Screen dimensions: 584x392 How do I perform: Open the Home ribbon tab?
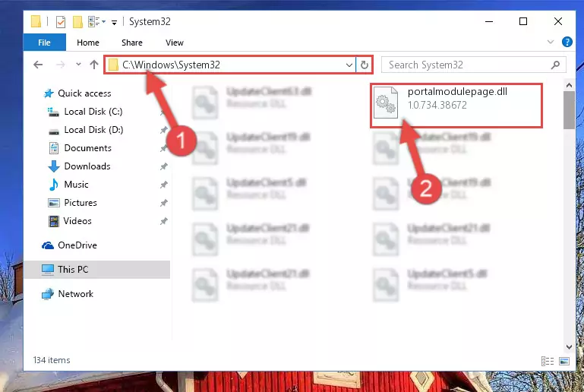pos(88,43)
